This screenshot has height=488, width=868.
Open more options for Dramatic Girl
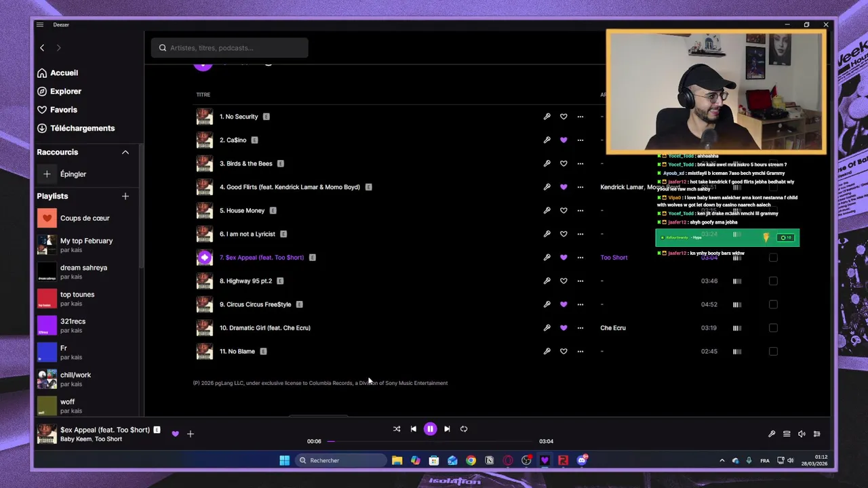point(580,328)
